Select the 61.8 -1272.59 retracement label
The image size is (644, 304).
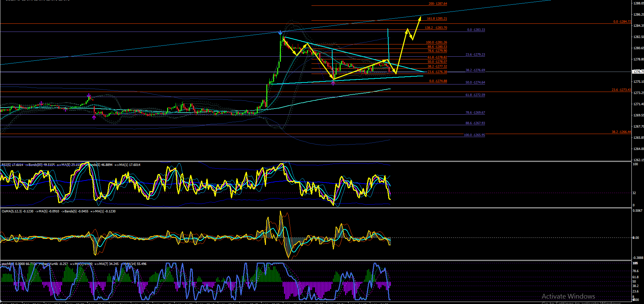click(475, 95)
